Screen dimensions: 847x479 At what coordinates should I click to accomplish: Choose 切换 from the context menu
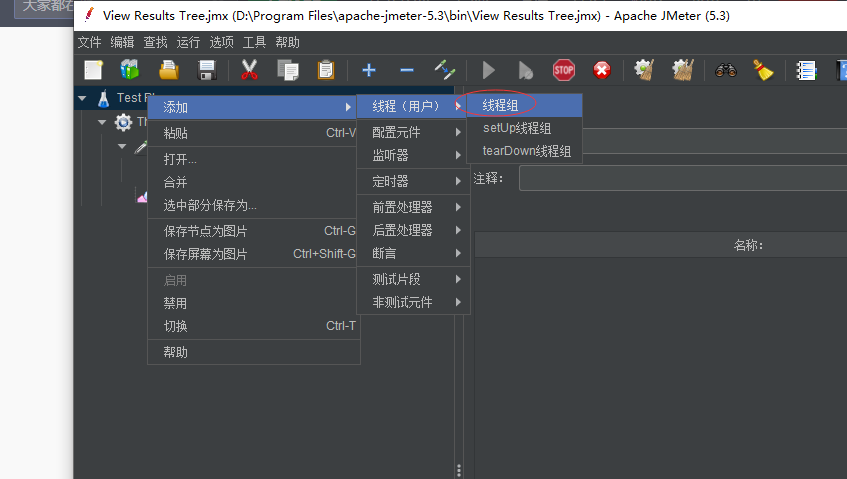(252, 326)
